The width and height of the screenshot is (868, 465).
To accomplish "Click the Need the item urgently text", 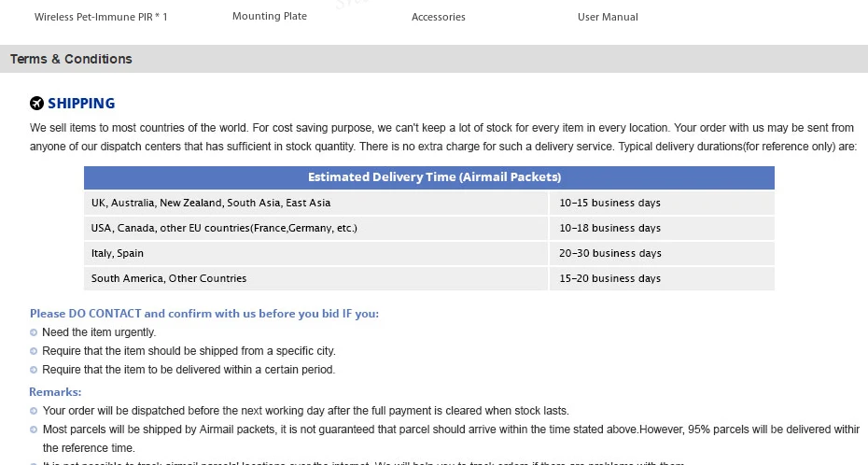I will click(x=99, y=332).
